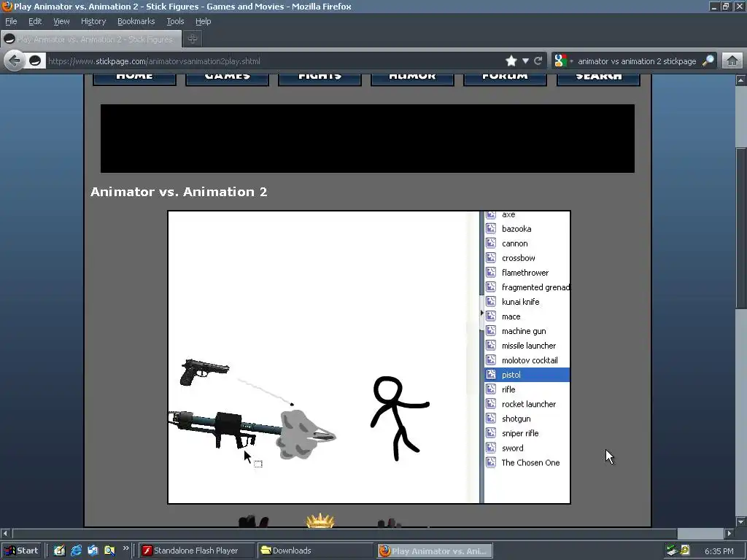This screenshot has height=560, width=747.
Task: Click the Internet Explorer quick launch icon
Action: pyautogui.click(x=76, y=551)
